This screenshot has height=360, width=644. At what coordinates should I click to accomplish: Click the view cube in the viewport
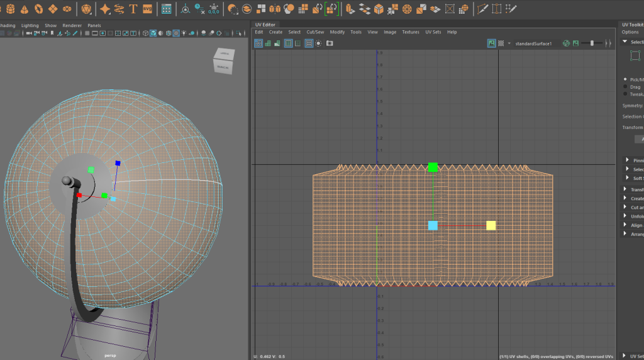point(224,61)
